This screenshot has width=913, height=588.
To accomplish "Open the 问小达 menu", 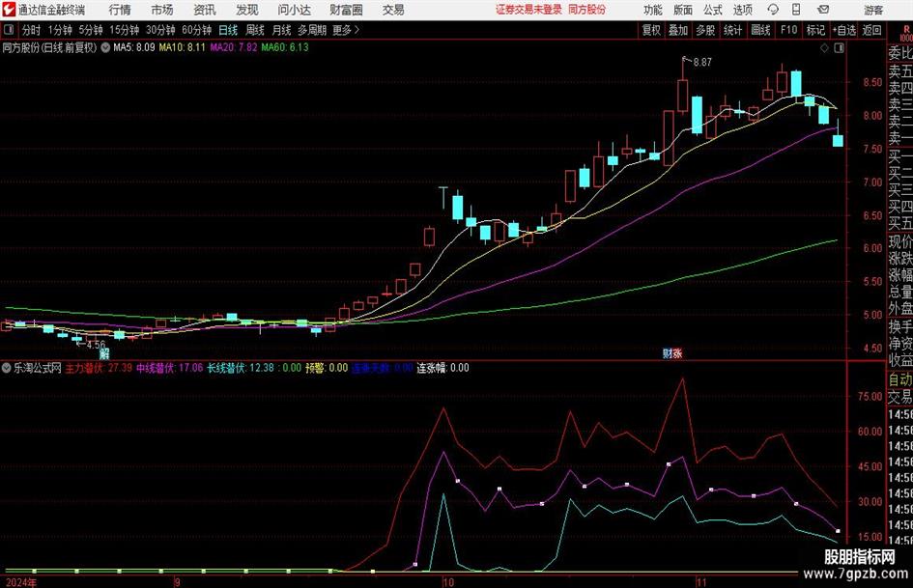I will [294, 10].
